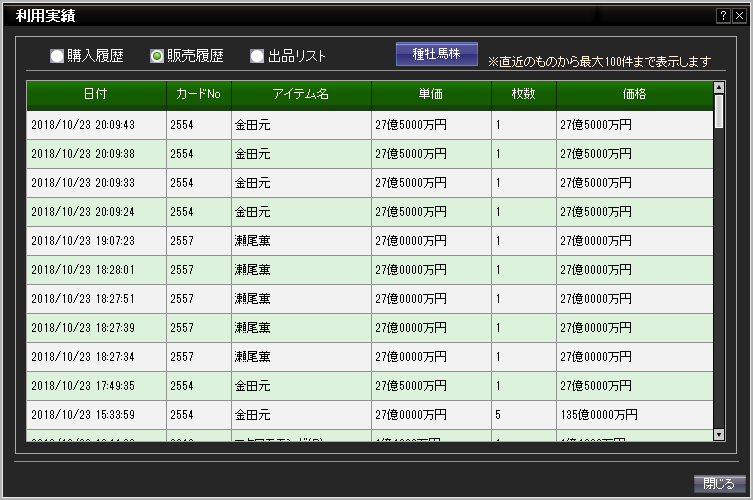Click the 種牡馬株 button
Screen dimensions: 753x500
click(437, 54)
